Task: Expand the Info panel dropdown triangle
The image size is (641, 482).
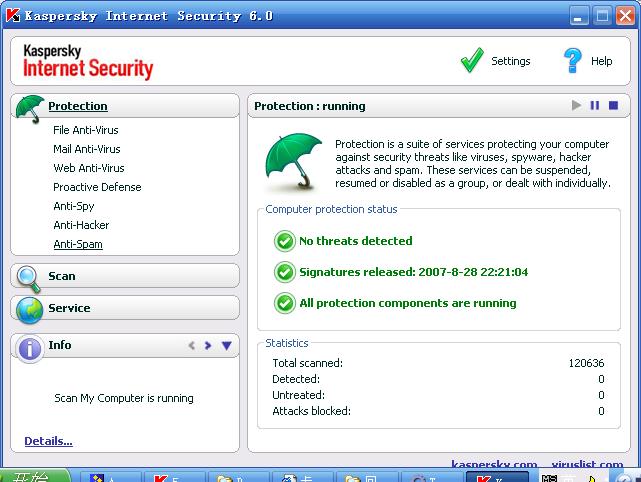Action: click(x=226, y=345)
